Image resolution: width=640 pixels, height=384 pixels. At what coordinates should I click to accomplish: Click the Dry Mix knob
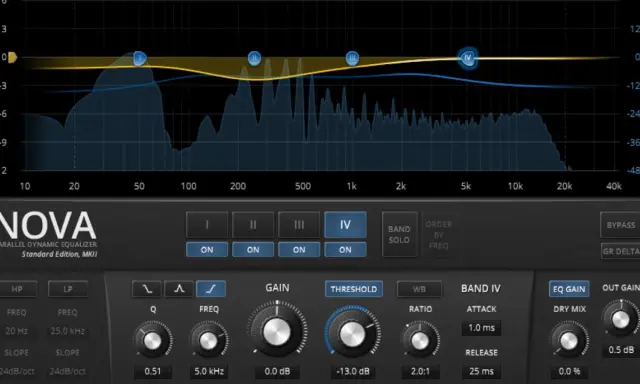coord(569,340)
